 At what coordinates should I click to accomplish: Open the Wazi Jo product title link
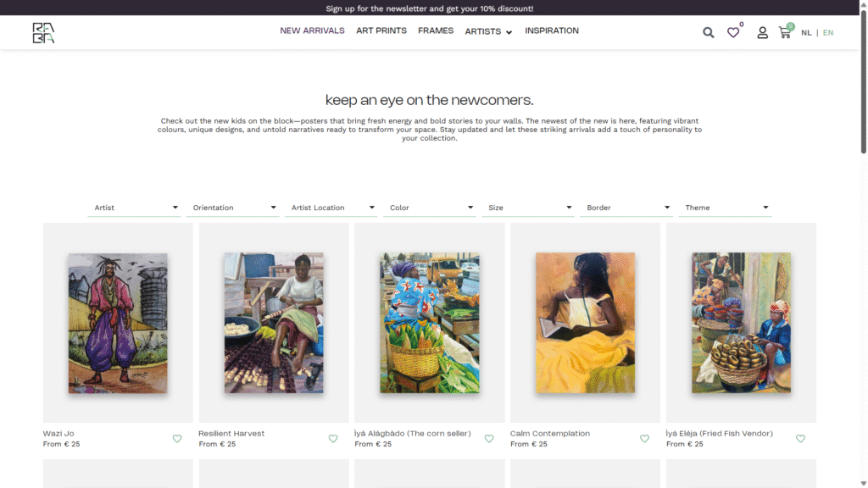58,434
